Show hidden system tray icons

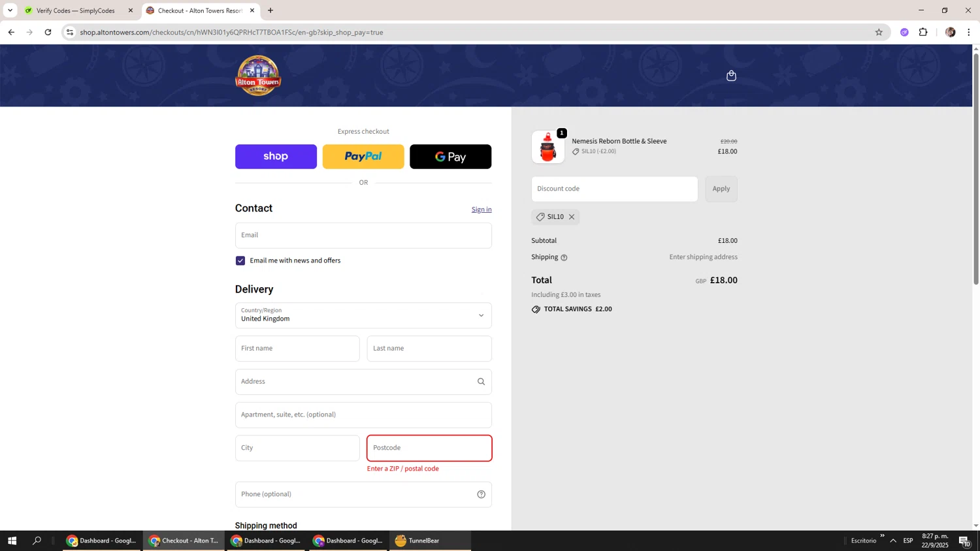(x=893, y=541)
